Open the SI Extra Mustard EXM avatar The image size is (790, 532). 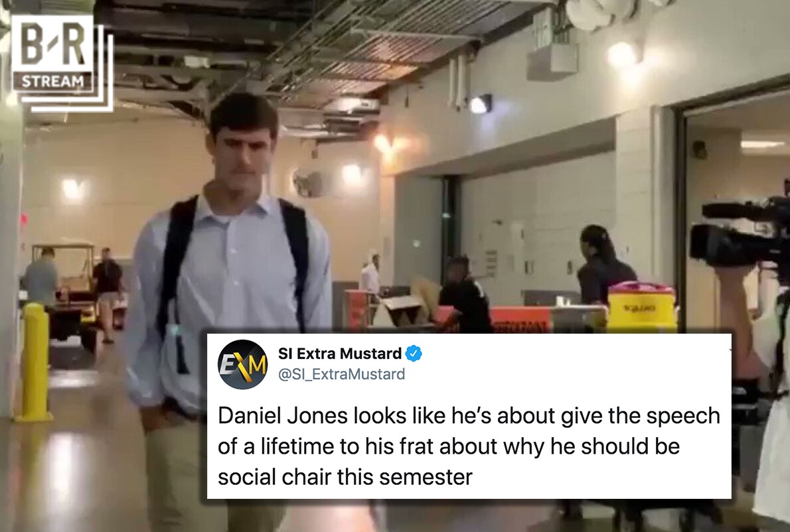tap(242, 364)
